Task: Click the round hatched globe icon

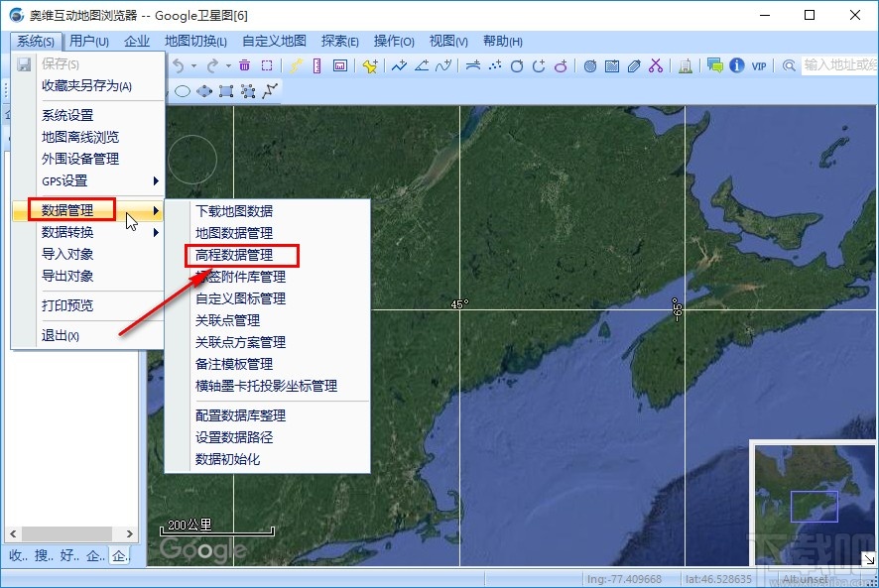Action: click(x=590, y=66)
